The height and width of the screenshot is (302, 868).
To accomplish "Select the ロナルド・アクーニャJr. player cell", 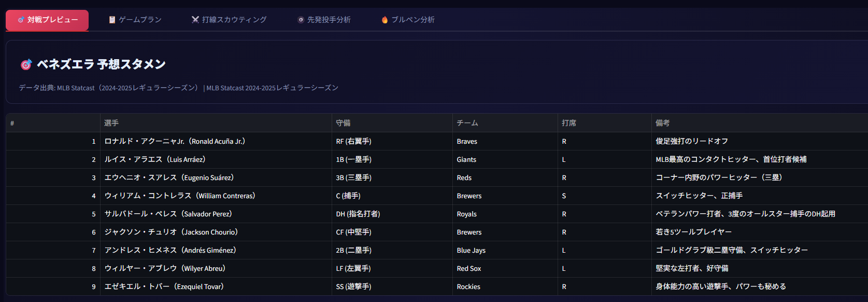I will pyautogui.click(x=216, y=141).
